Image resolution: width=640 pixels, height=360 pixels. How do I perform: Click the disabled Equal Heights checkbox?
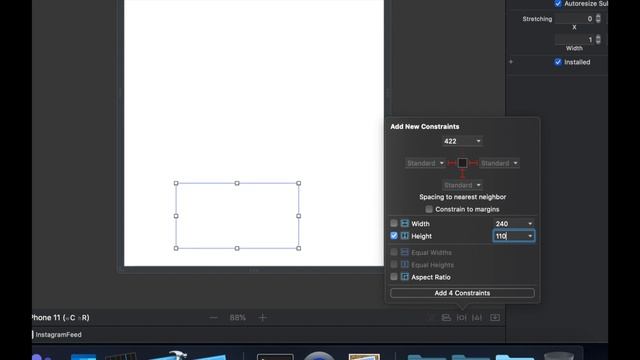(394, 264)
